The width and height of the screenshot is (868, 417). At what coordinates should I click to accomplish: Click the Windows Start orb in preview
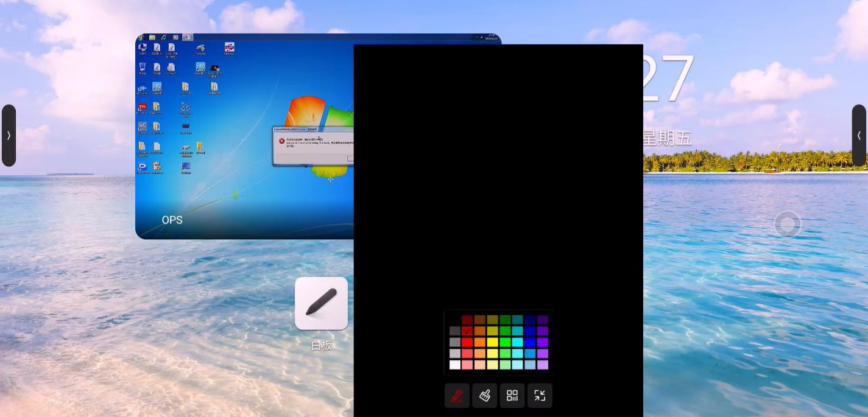[141, 38]
